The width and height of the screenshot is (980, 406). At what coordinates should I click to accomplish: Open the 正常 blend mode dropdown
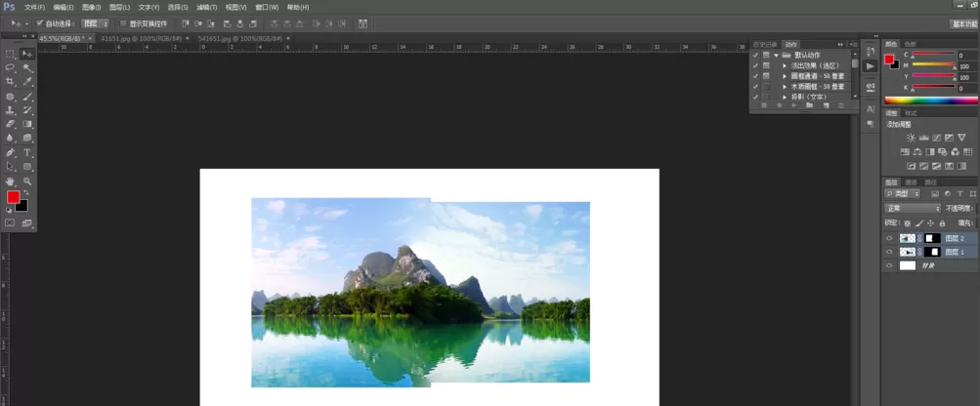[913, 208]
